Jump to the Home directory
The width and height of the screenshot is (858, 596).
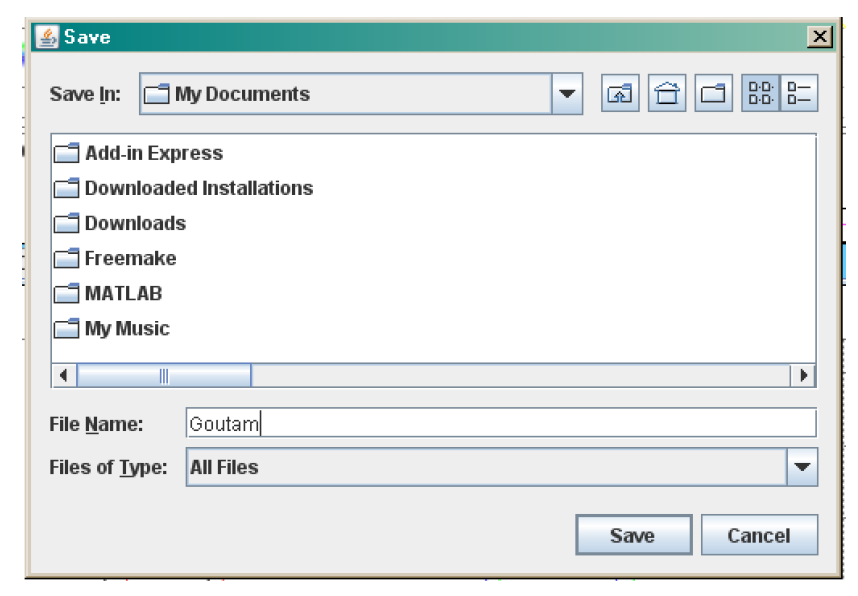[x=666, y=94]
